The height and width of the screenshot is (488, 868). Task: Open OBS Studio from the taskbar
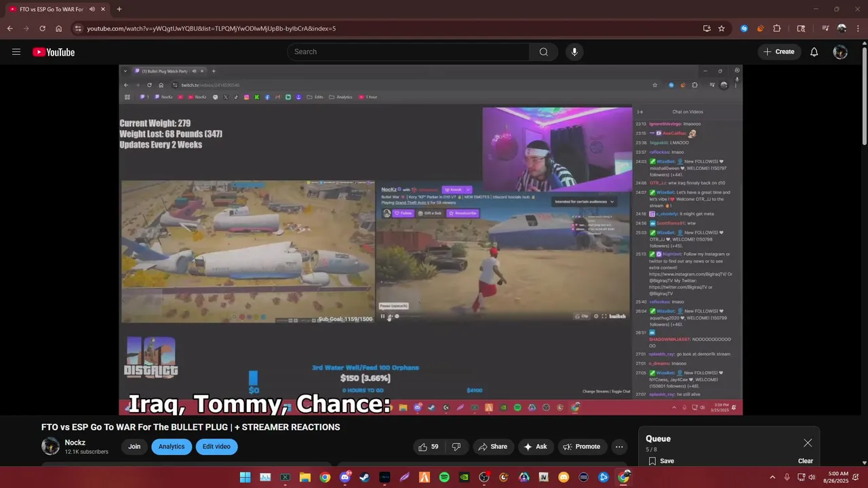(484, 477)
